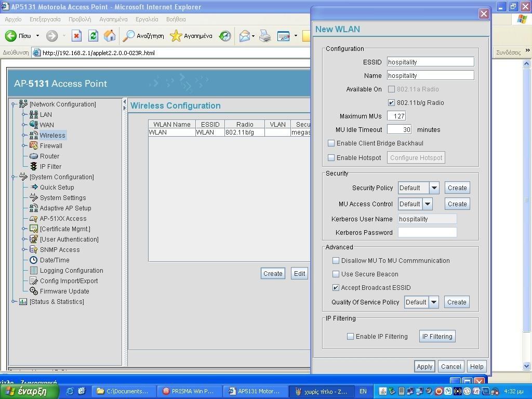Click the IE Back arrow icon
The width and height of the screenshot is (532, 399).
tap(10, 36)
